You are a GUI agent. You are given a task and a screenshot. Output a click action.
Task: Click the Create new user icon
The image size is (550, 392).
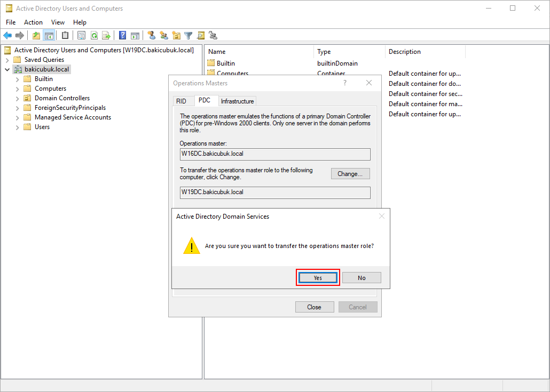[x=152, y=36]
